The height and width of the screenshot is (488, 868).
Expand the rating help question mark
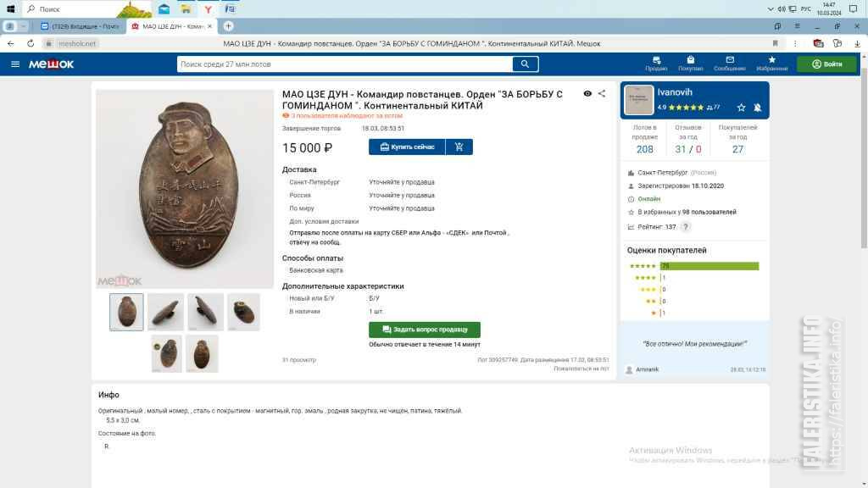[685, 227]
